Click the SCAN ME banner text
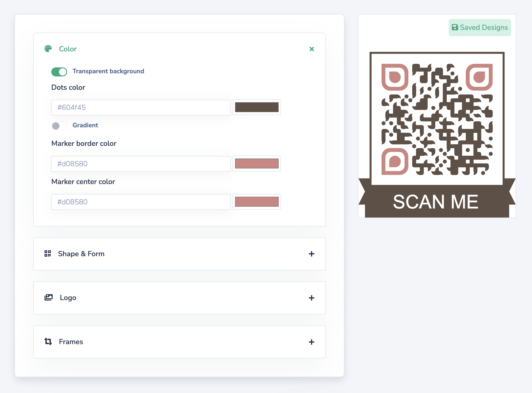The height and width of the screenshot is (393, 532). pyautogui.click(x=435, y=202)
